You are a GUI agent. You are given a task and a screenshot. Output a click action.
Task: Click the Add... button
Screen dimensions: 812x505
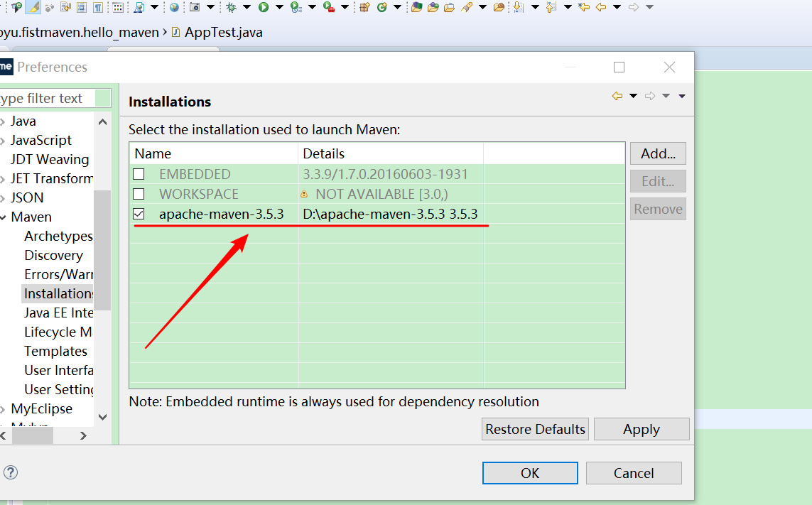[x=658, y=153]
